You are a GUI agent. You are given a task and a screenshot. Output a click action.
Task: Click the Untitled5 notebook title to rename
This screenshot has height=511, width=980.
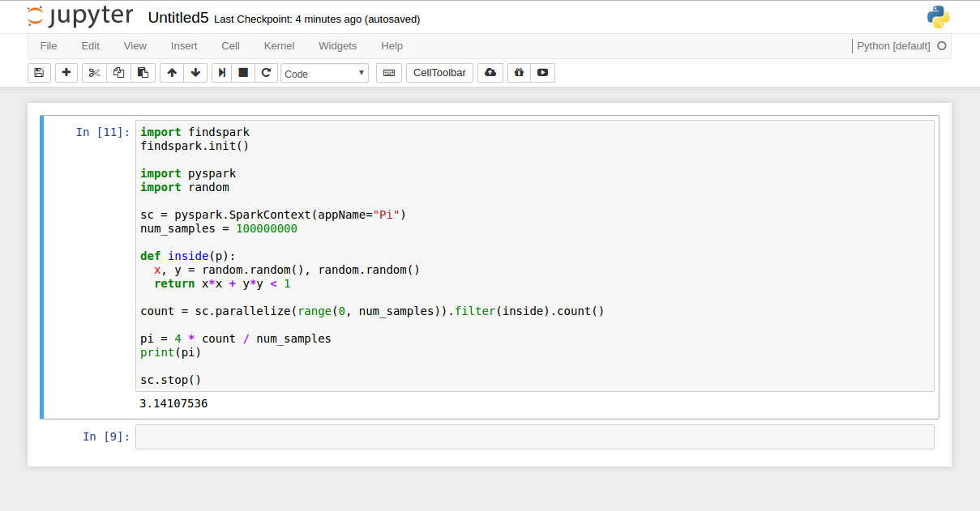(x=178, y=17)
